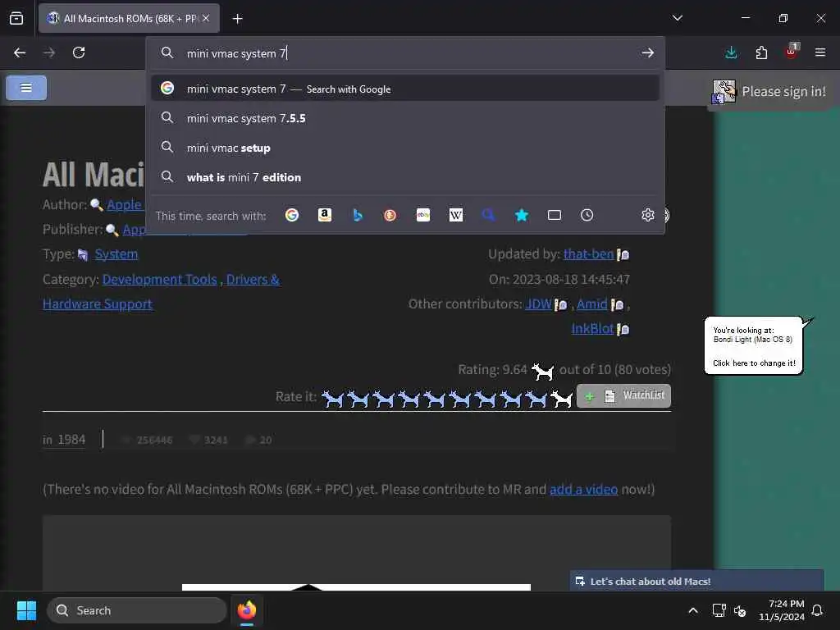Rate it with the fifth dog icon
The height and width of the screenshot is (630, 840).
pyautogui.click(x=434, y=398)
